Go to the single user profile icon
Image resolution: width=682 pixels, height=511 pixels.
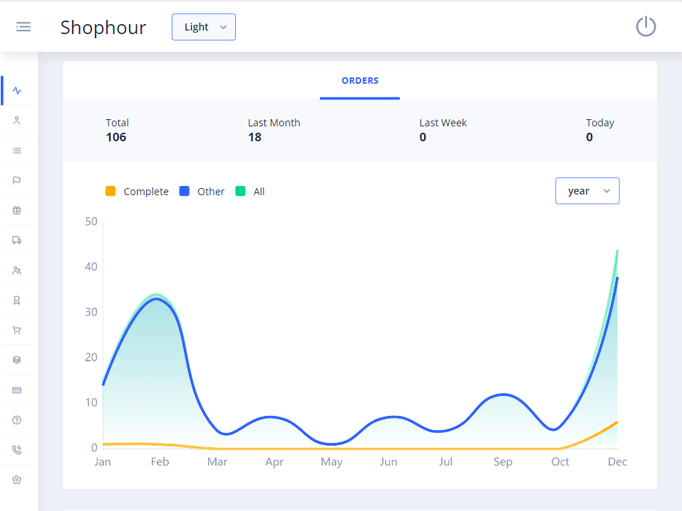point(17,121)
